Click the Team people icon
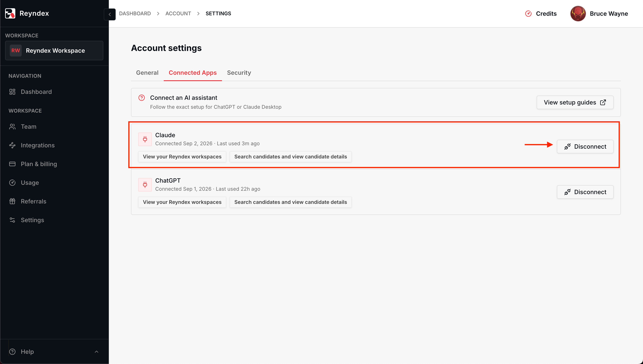This screenshot has height=364, width=643. click(12, 127)
